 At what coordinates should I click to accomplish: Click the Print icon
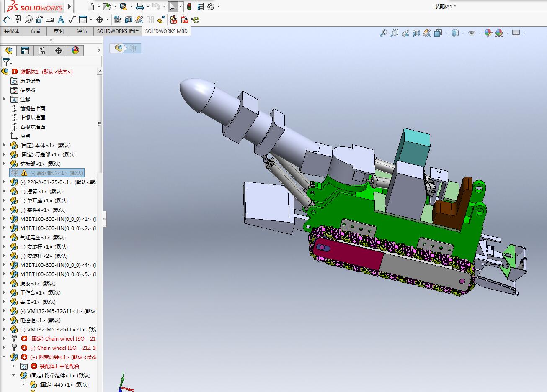140,6
